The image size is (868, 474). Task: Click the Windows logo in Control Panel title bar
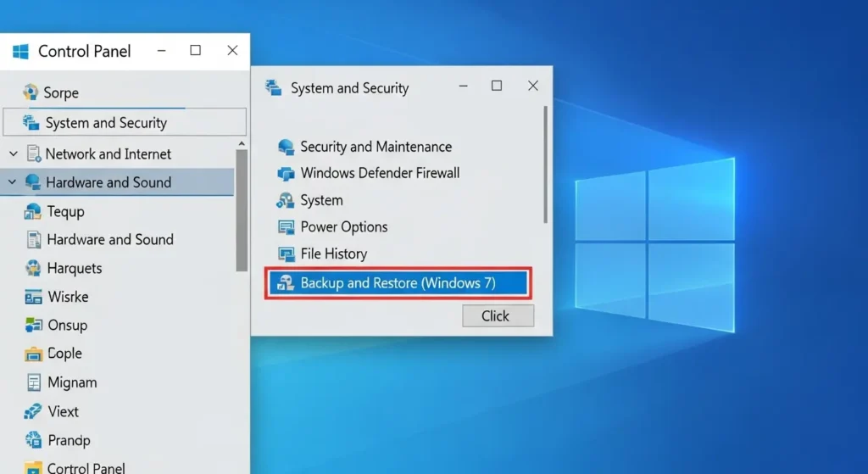[20, 52]
